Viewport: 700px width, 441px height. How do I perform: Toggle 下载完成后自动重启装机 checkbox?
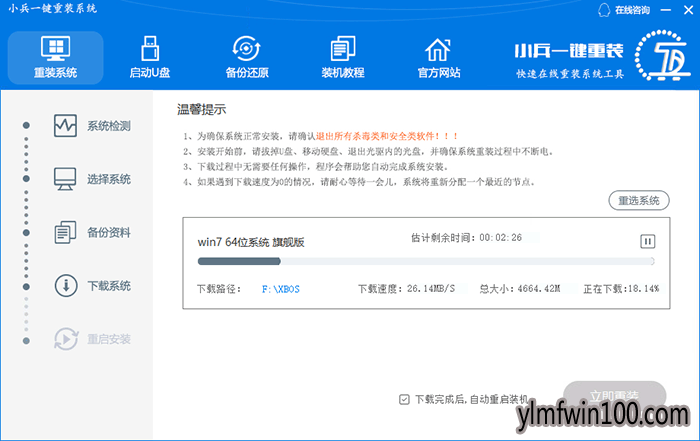click(404, 398)
